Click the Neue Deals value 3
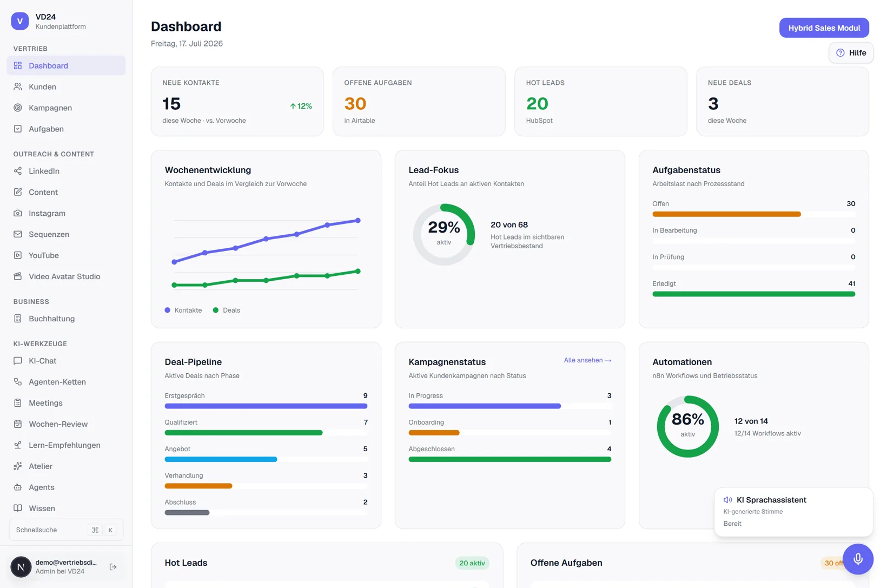 (713, 103)
